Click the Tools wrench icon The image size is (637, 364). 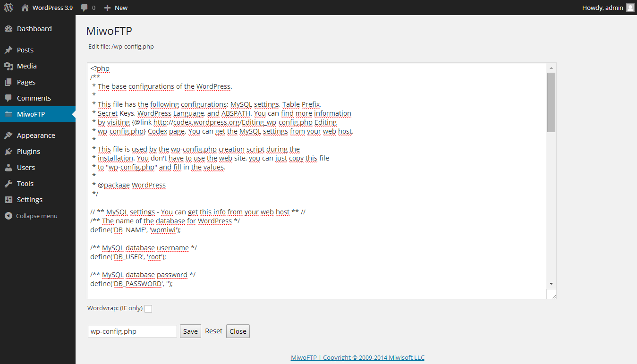(x=8, y=184)
